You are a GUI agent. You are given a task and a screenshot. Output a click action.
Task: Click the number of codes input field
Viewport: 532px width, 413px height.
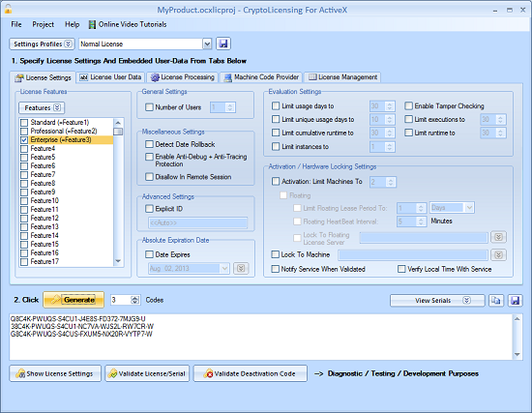(121, 300)
